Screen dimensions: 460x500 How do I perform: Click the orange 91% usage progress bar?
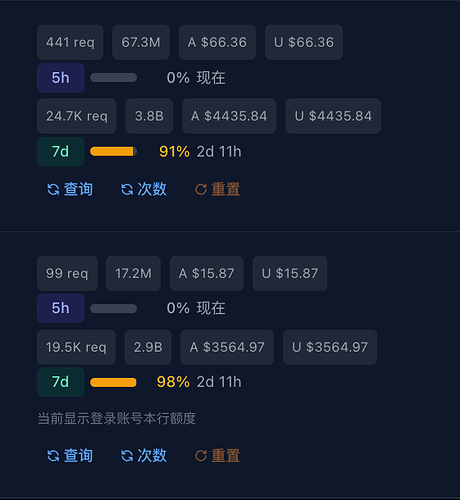click(113, 152)
